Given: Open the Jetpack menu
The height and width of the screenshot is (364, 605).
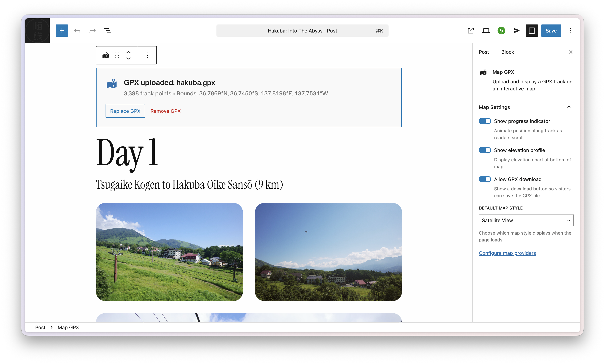Looking at the screenshot, I should coord(501,30).
